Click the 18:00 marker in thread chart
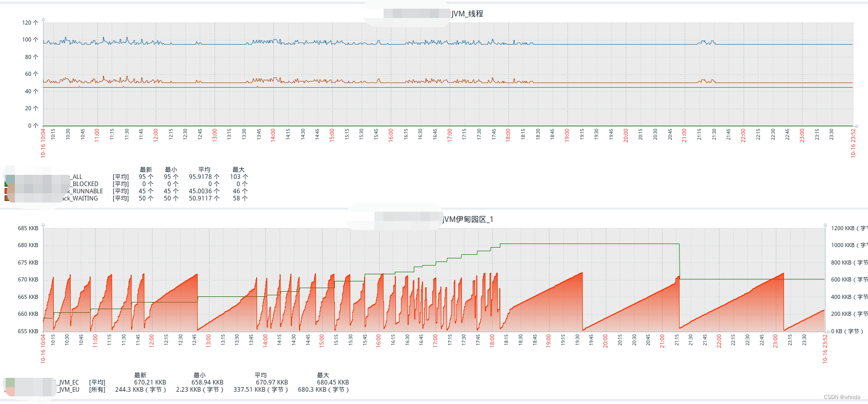Viewport: 868px width, 404px height. pos(508,135)
